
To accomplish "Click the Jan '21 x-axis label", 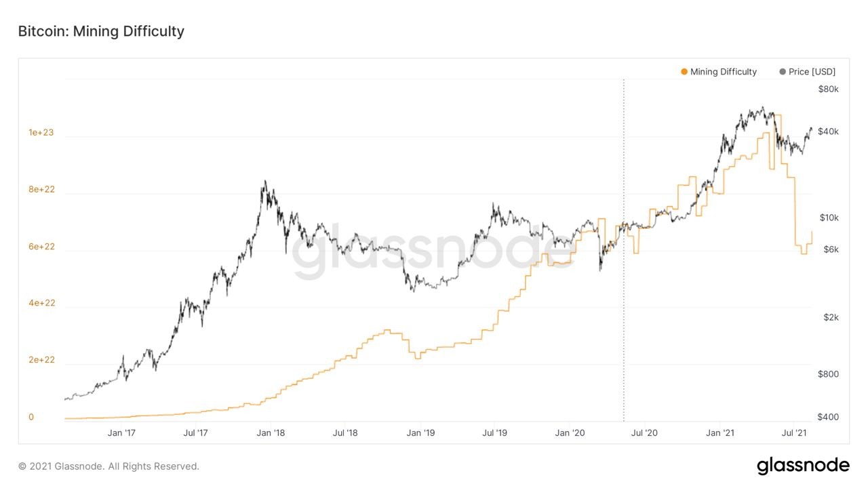I will pyautogui.click(x=719, y=432).
